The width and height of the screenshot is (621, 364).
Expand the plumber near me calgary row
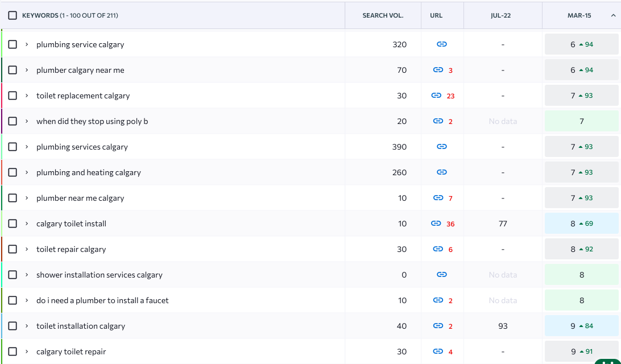(x=26, y=198)
